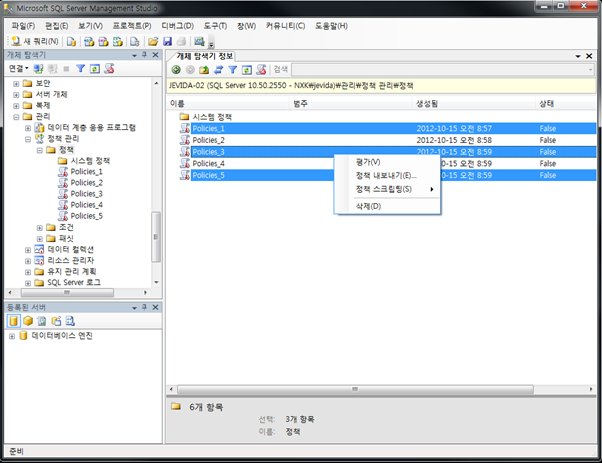Viewport: 602px width, 463px height.
Task: Click the Activity Monitor icon in main toolbar
Action: (x=199, y=41)
